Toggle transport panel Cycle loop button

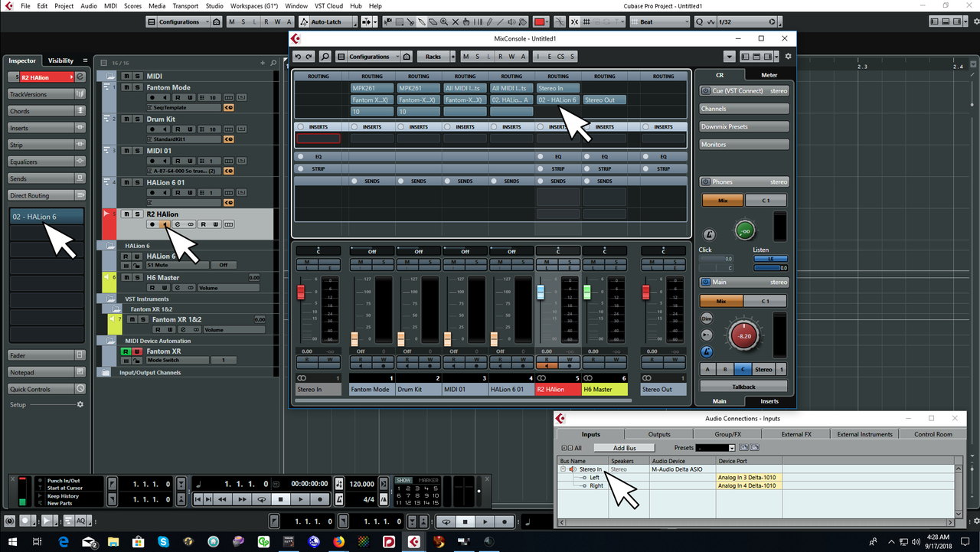pos(262,499)
